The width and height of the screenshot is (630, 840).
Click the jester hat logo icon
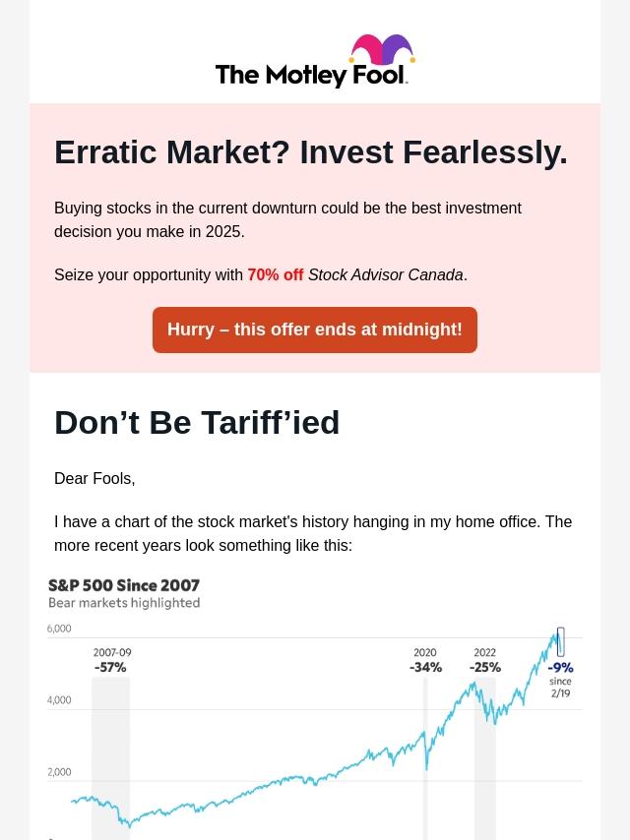tap(381, 50)
